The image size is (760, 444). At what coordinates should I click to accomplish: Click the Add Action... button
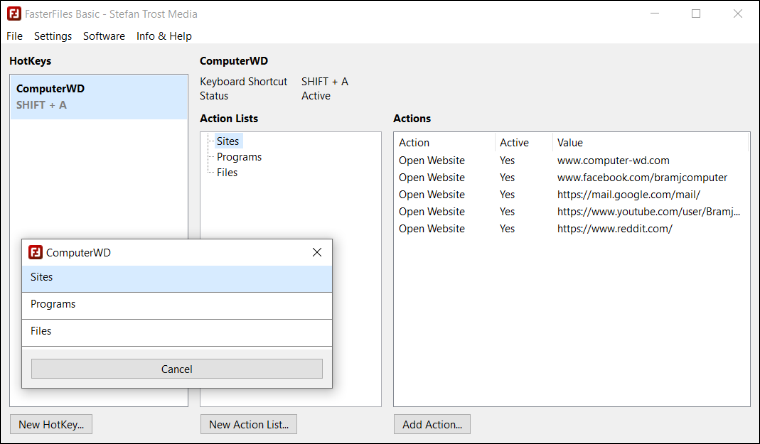click(432, 424)
